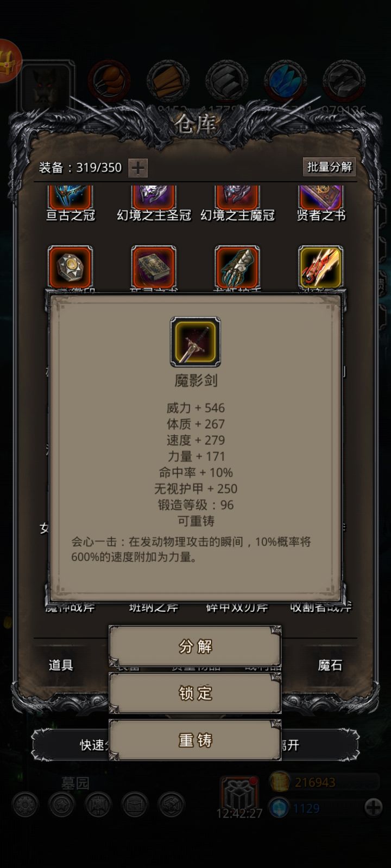Open the treasure chest icon at top-left

[8, 61]
